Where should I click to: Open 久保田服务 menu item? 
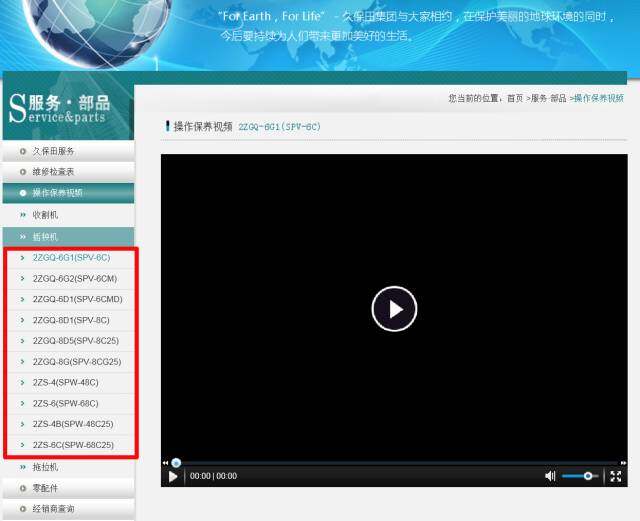pos(69,151)
